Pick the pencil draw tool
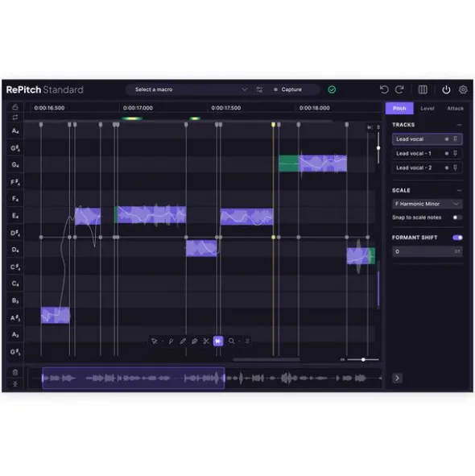This screenshot has height=476, width=475. coord(183,341)
